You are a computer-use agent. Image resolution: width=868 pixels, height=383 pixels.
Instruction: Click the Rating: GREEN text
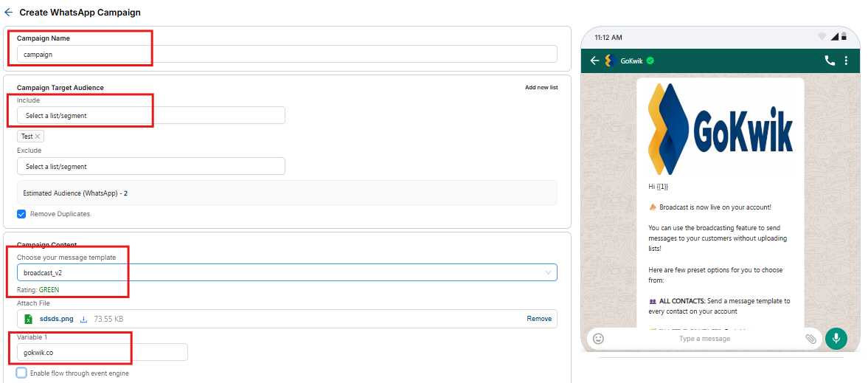(38, 289)
